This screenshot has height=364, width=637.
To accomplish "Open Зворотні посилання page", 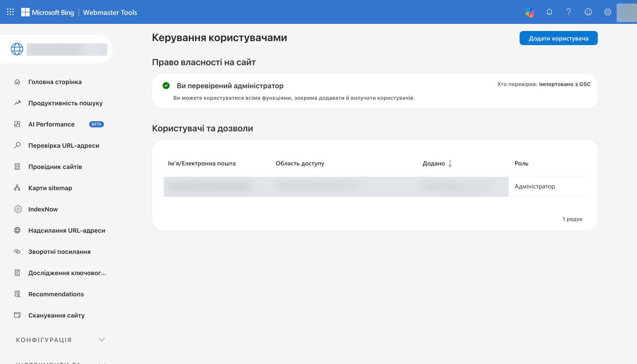I will [x=59, y=252].
